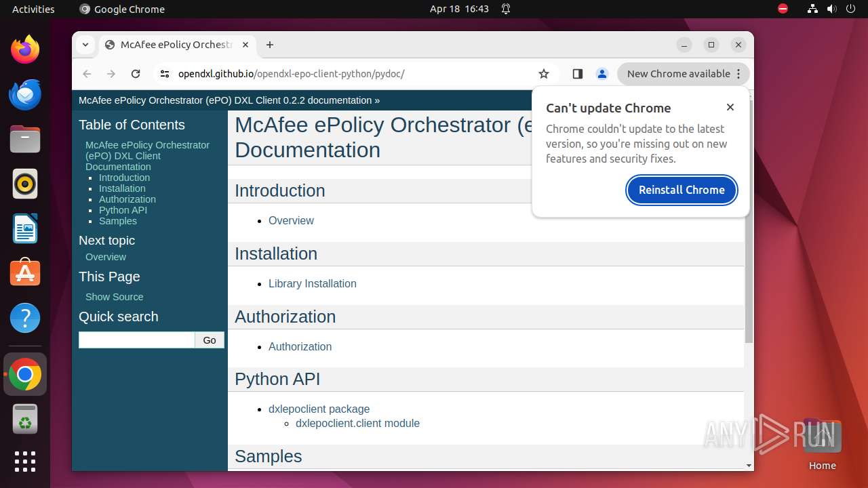The width and height of the screenshot is (868, 488).
Task: Toggle Chrome side panel icon
Action: coord(578,74)
